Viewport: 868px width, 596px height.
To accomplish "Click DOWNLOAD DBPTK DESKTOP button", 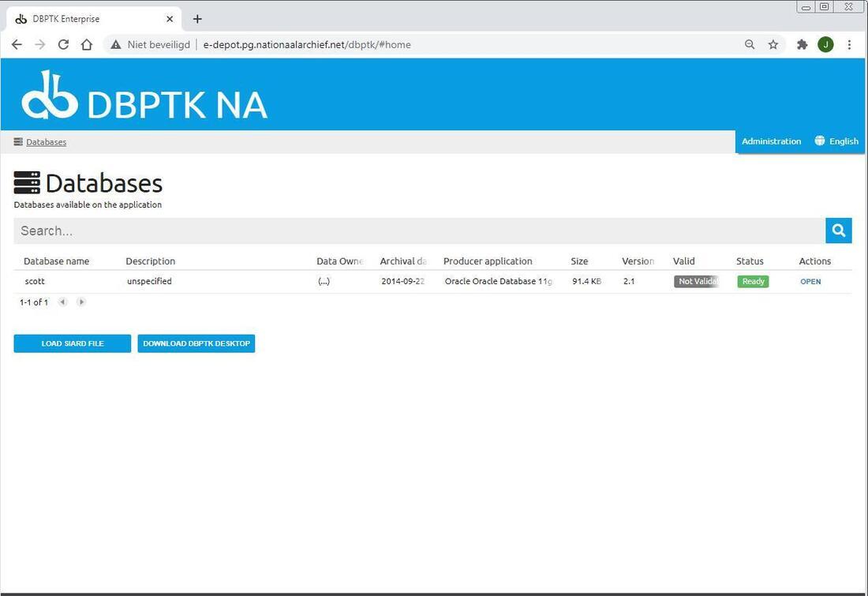I will point(196,343).
